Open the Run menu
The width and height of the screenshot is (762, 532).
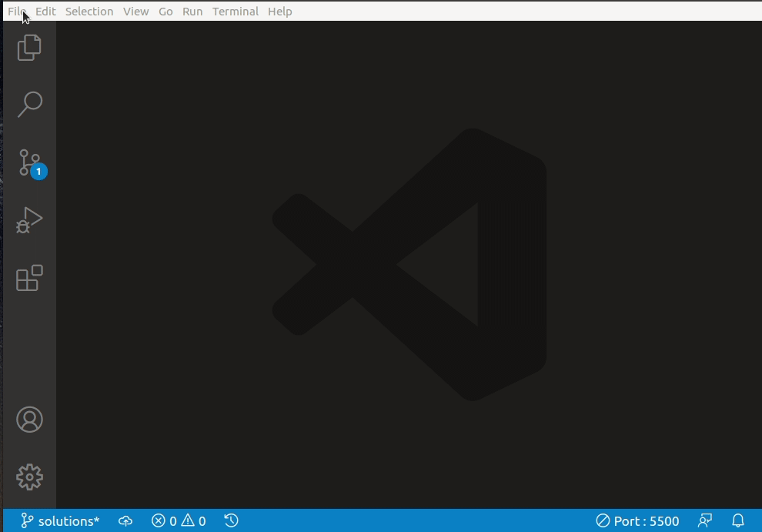192,12
